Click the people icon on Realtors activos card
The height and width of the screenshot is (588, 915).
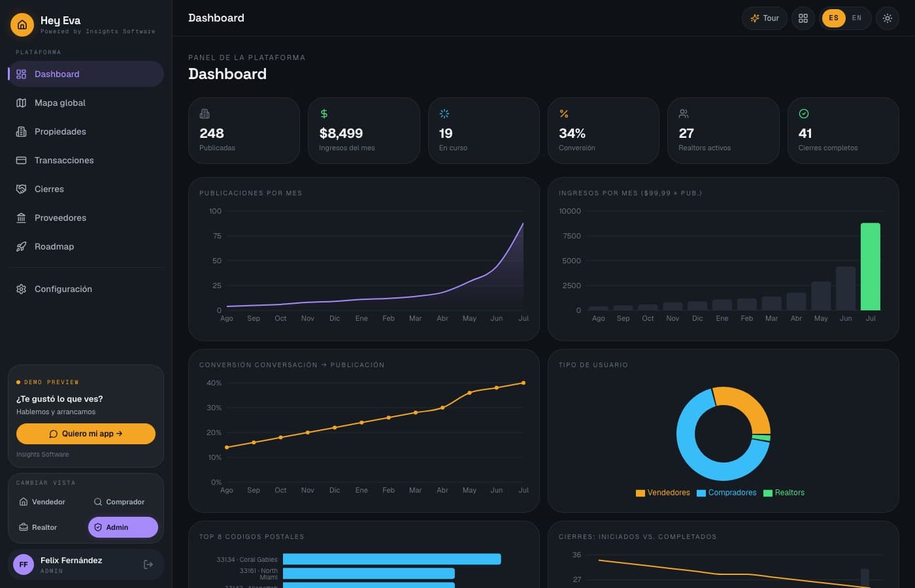684,114
